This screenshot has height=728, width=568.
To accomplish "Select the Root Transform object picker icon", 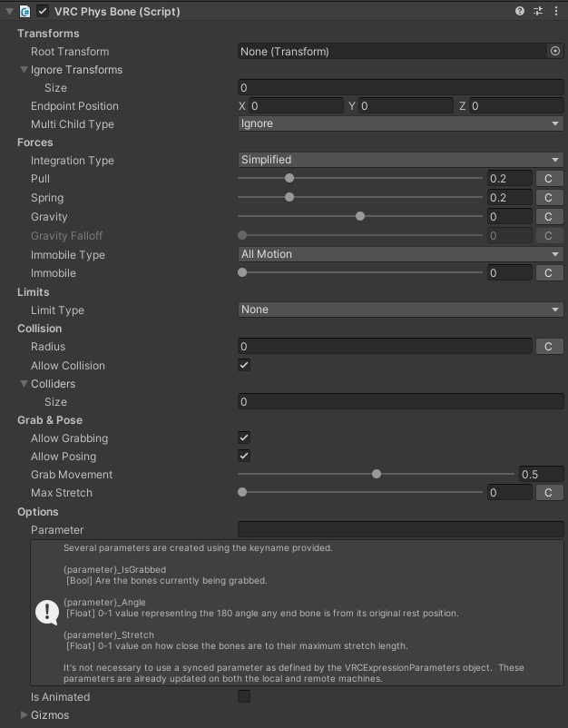I will tap(554, 52).
